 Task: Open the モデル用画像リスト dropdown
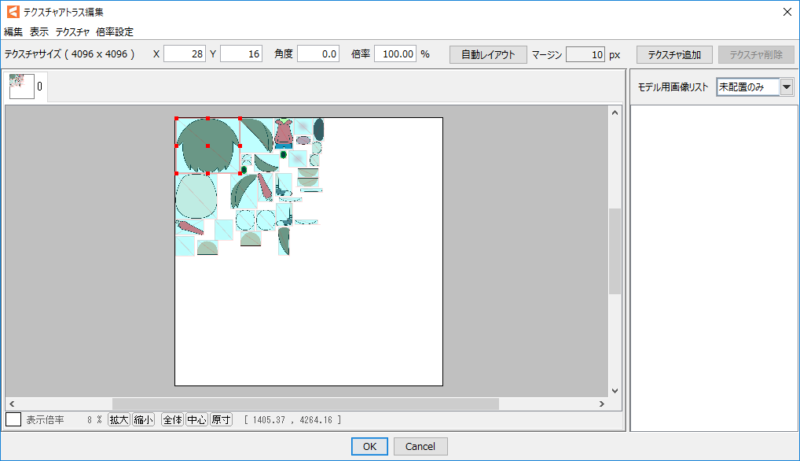click(x=755, y=87)
